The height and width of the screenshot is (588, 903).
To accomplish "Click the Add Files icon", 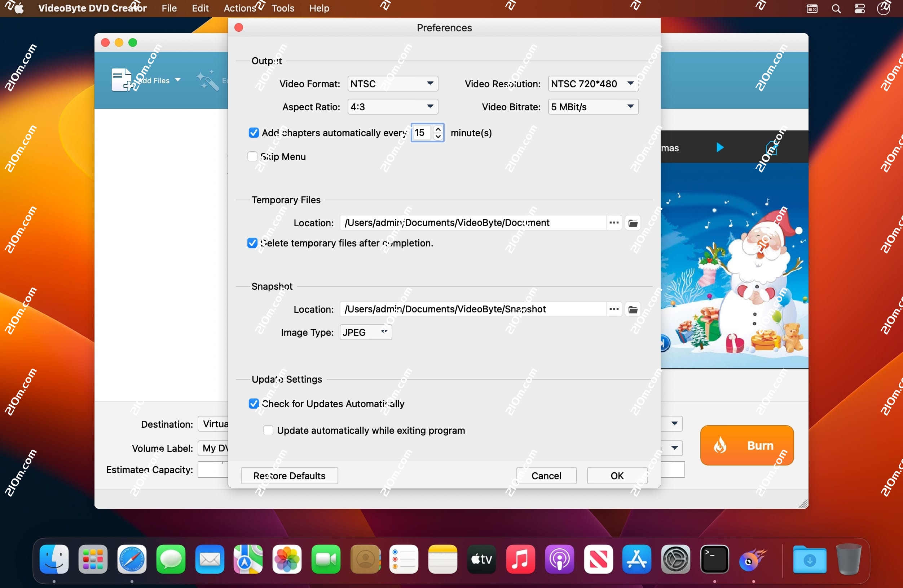I will pyautogui.click(x=121, y=80).
